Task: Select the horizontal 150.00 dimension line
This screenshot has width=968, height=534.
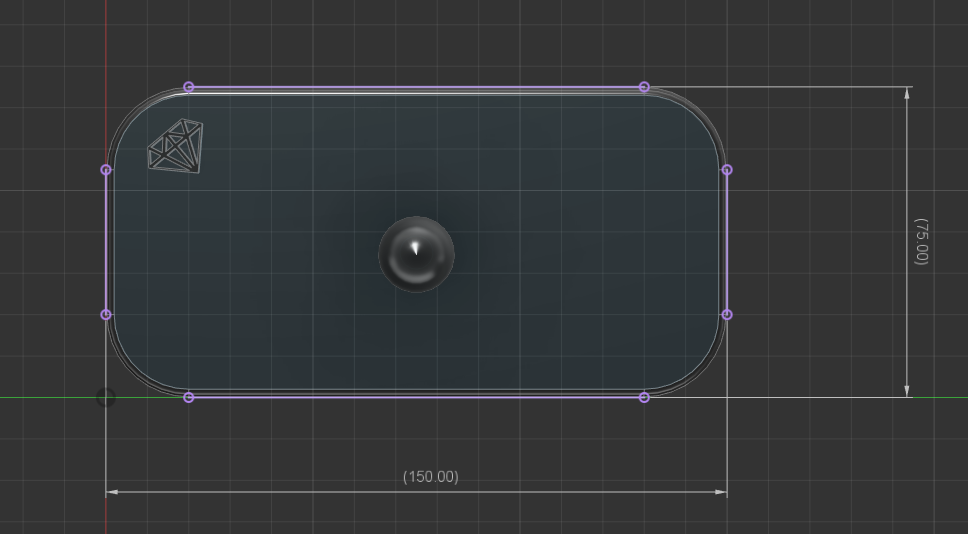Action: [x=417, y=492]
